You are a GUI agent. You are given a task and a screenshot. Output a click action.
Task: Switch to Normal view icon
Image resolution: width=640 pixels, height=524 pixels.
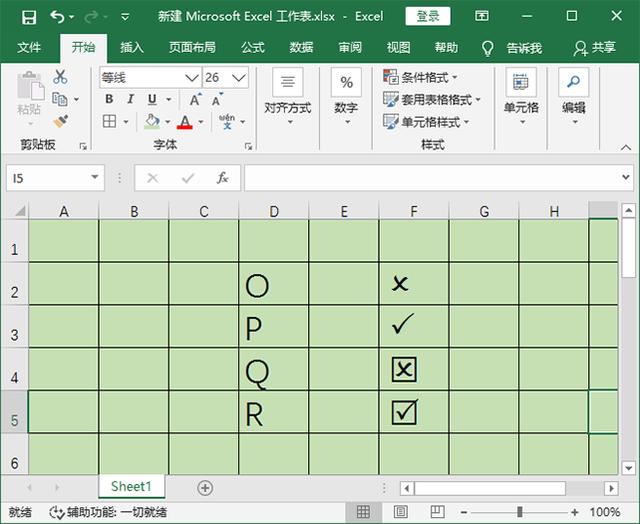pos(363,512)
